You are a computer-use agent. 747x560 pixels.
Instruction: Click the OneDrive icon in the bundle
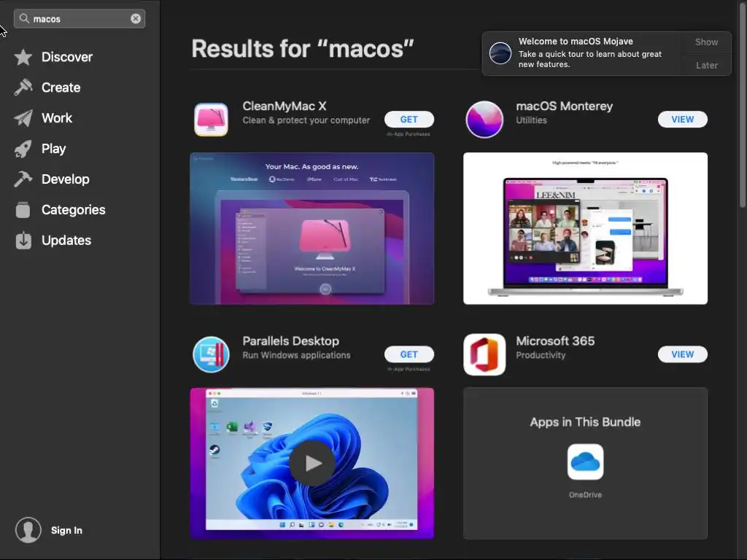(x=586, y=462)
